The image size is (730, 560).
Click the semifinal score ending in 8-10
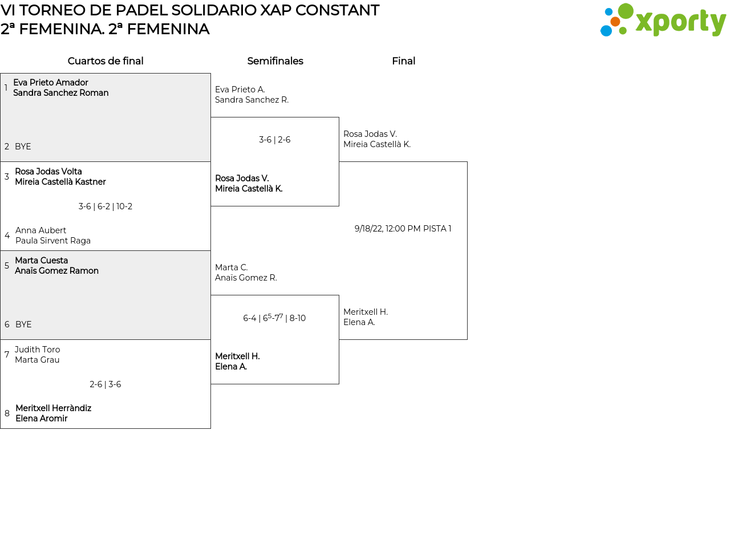tap(274, 318)
